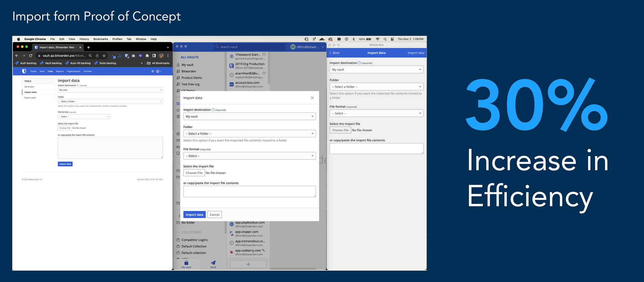Click the zoom magnifier in Chrome address bar
Screen dimensions: 644x282
[x=90, y=56]
